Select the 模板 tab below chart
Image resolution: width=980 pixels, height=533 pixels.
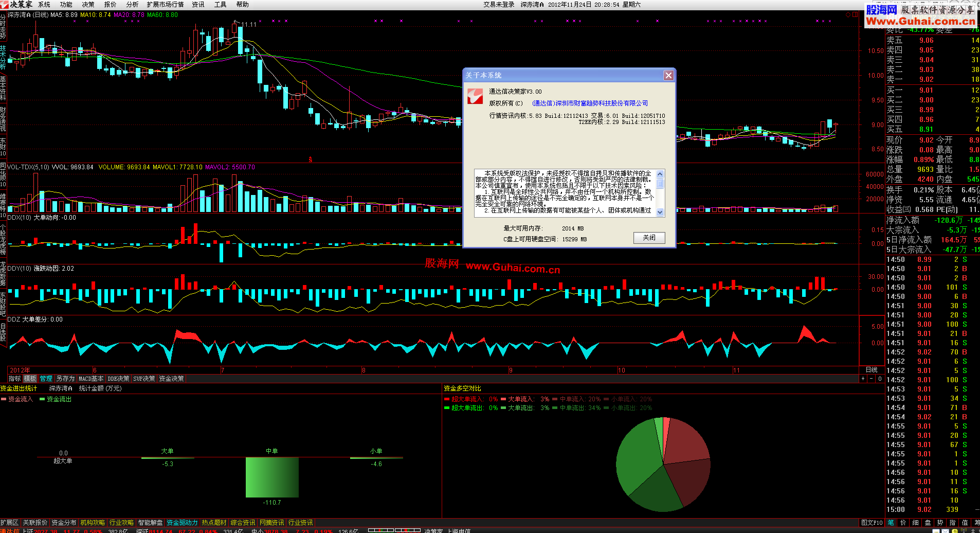(30, 379)
